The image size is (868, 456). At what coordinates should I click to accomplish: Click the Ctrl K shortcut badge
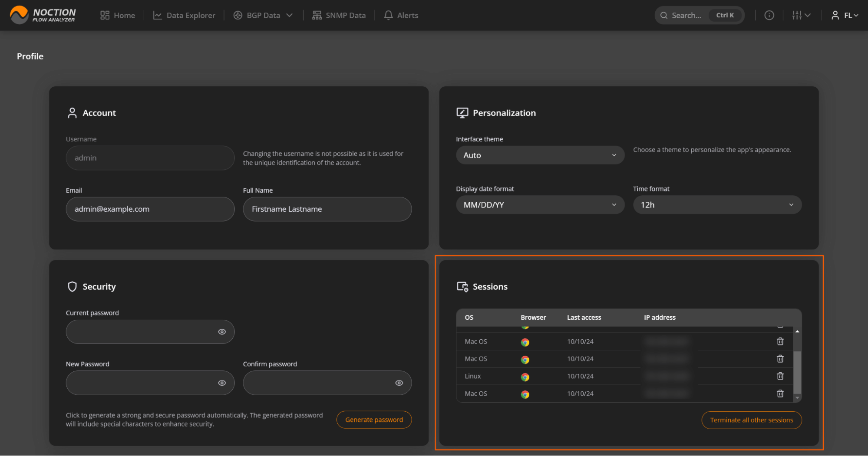click(x=725, y=15)
